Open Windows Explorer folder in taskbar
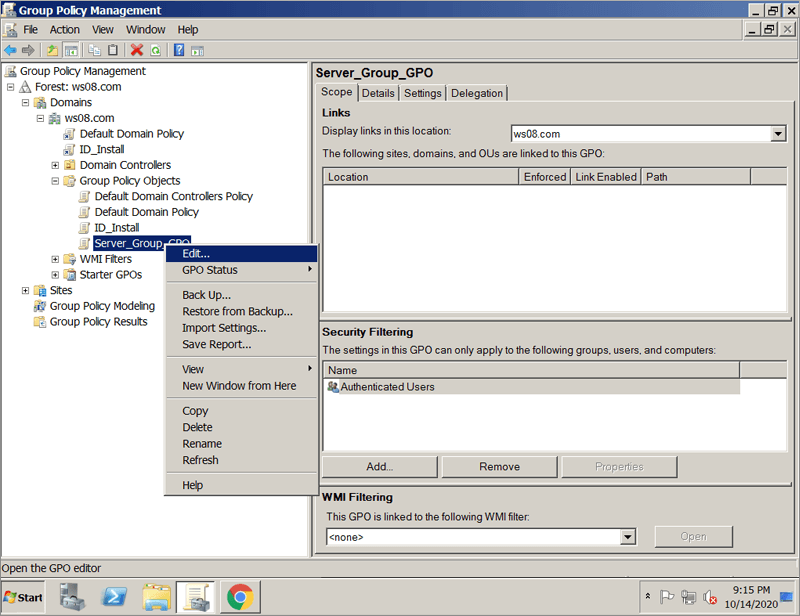The image size is (800, 616). coord(157,597)
